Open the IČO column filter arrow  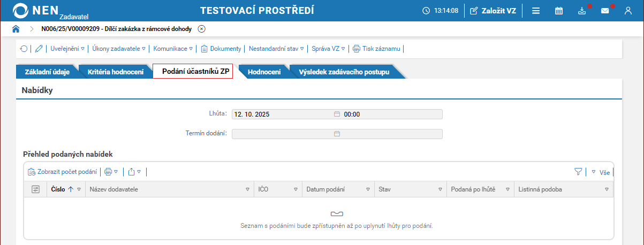(296, 189)
